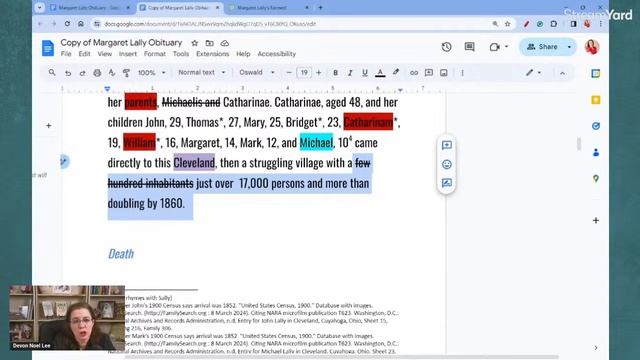Open the Calendar side panel icon
This screenshot has height=360, width=640.
[x=596, y=73]
